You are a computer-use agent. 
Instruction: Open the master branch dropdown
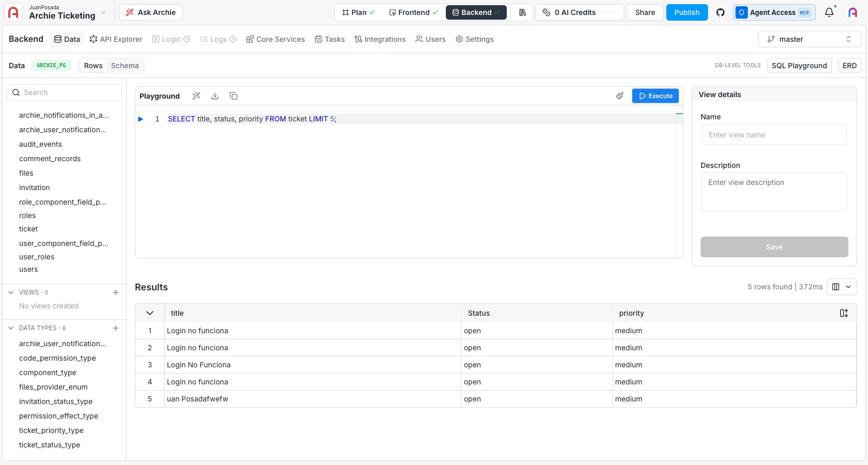(x=810, y=39)
